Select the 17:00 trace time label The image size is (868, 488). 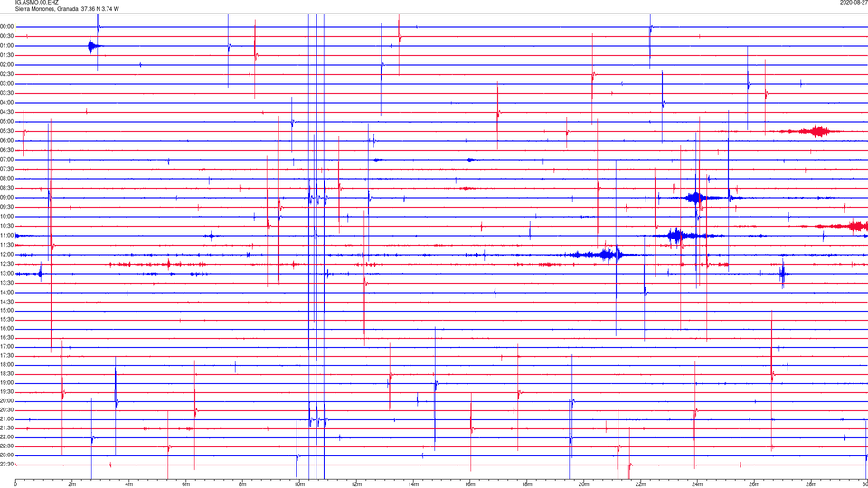tap(7, 347)
